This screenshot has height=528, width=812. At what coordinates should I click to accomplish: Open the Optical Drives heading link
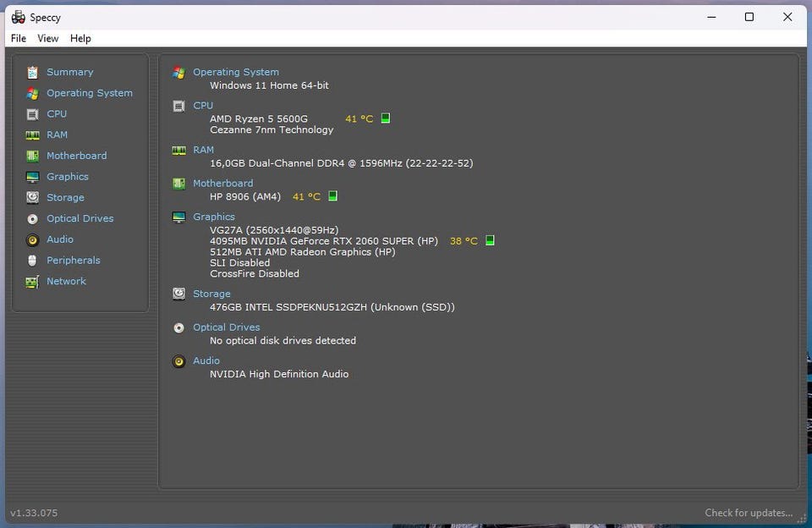[x=227, y=327]
